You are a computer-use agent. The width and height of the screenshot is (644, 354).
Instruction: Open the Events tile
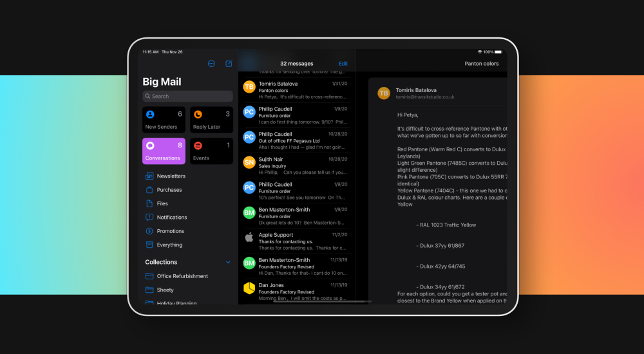[211, 151]
